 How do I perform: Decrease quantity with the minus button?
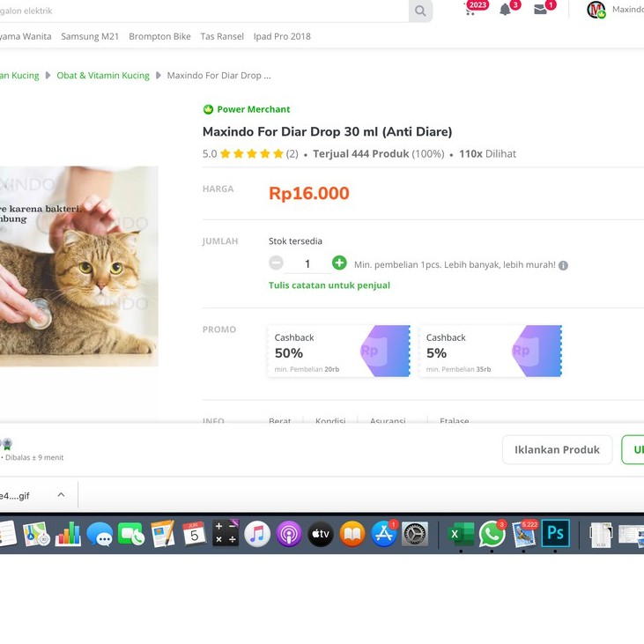[x=276, y=263]
